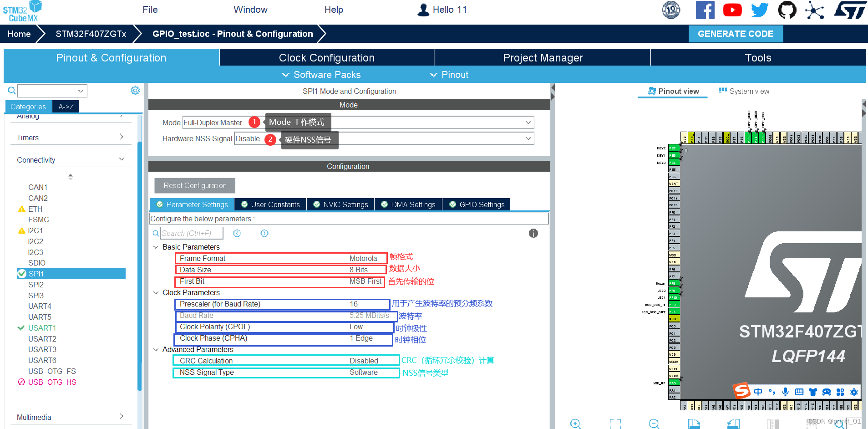
Task: Select USART1 in the Connectivity list
Action: point(42,328)
